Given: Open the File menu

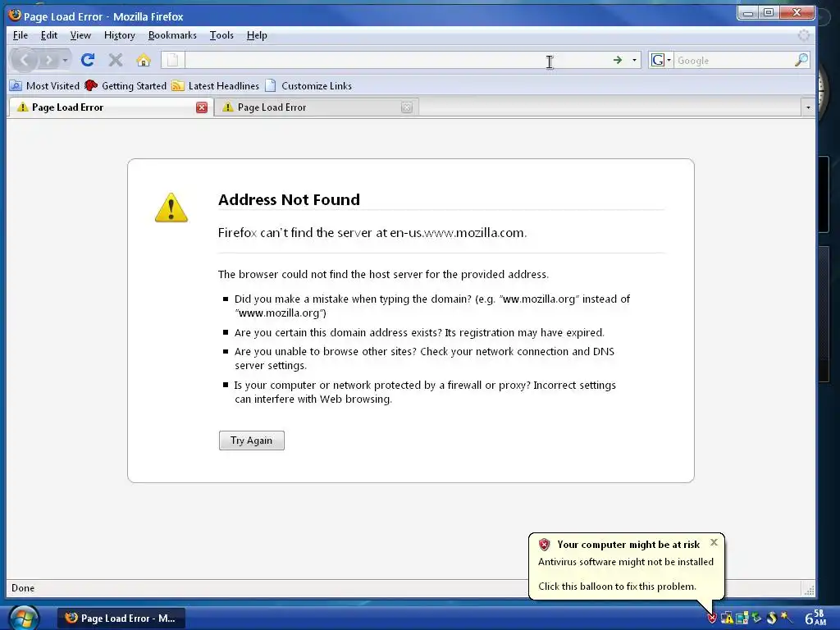Looking at the screenshot, I should 21,35.
